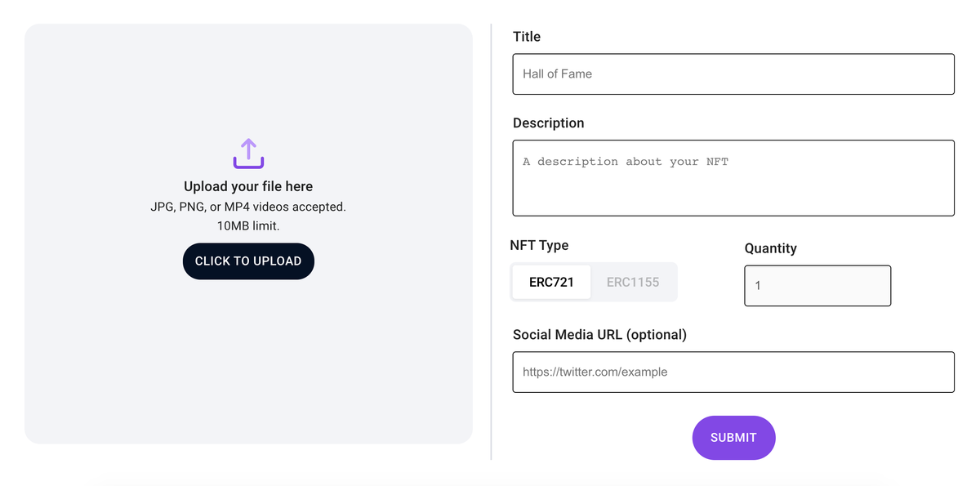Screen dimensions: 980x486
Task: Click the Description label
Action: coord(549,123)
